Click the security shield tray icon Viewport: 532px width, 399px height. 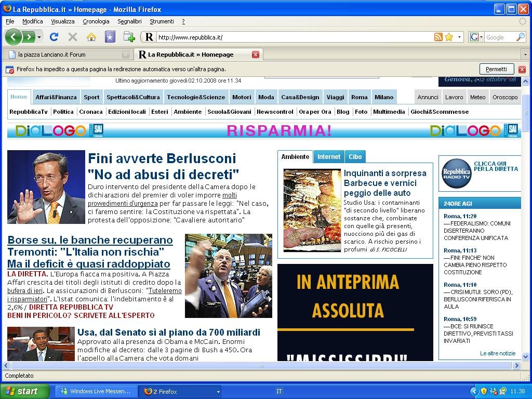(x=484, y=391)
